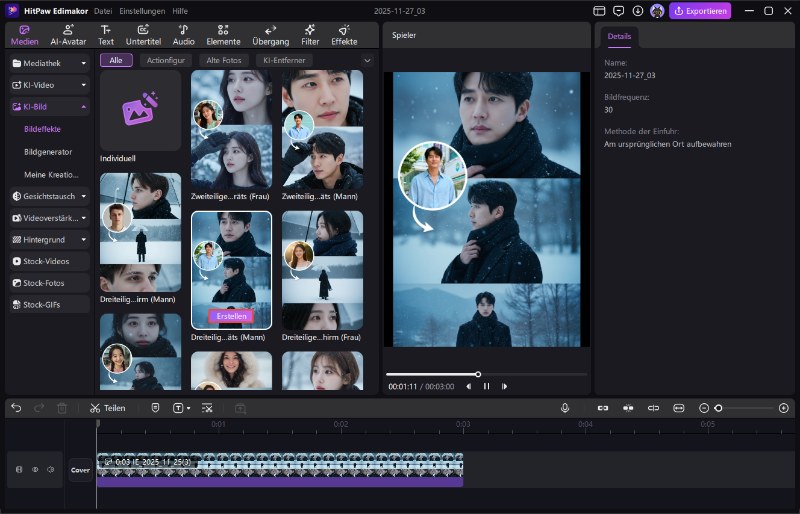This screenshot has height=514, width=800.
Task: Pause the video in the player
Action: 487,386
